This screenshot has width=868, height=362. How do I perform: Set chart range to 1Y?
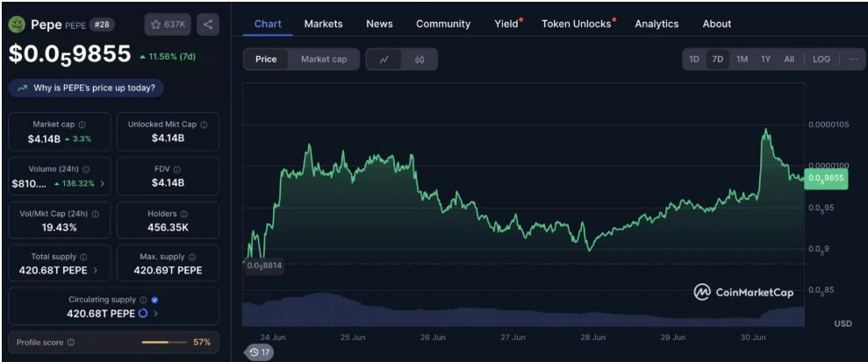click(x=765, y=59)
